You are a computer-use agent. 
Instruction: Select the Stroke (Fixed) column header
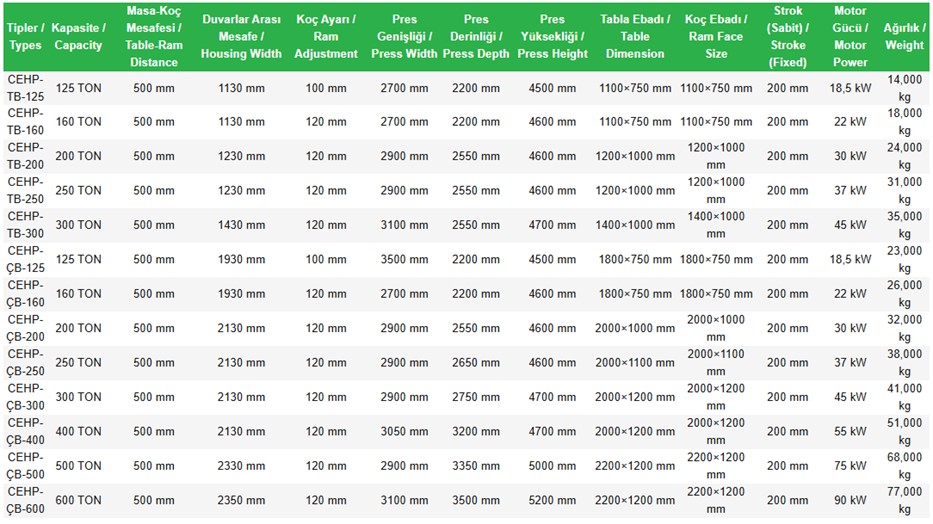pos(788,37)
